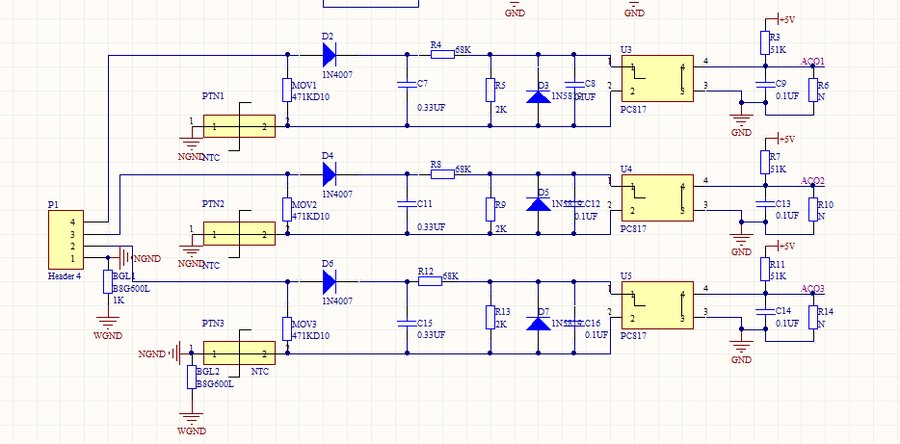Screen dimensions: 900x444
Task: Click the R13 2K resistor
Action: point(489,319)
